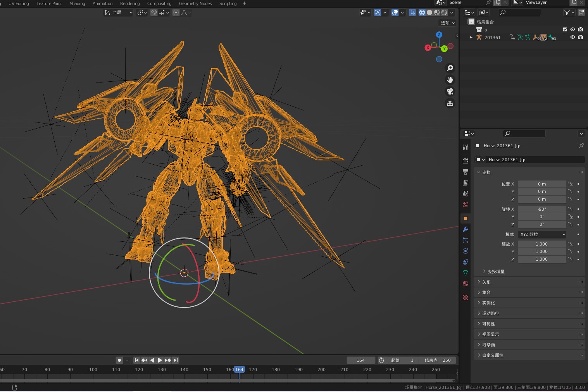Image resolution: width=588 pixels, height=392 pixels.
Task: Open the Texture properties checker tab
Action: [x=466, y=297]
